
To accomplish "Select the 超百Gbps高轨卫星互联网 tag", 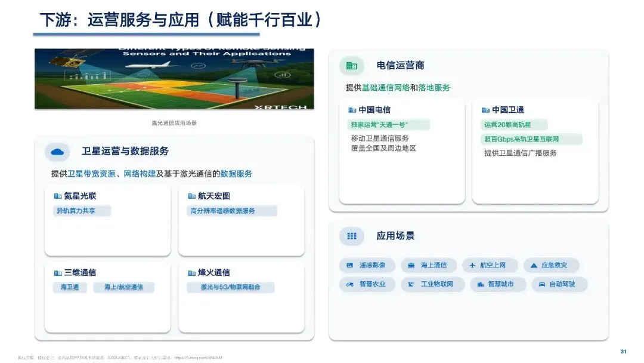I will point(531,139).
